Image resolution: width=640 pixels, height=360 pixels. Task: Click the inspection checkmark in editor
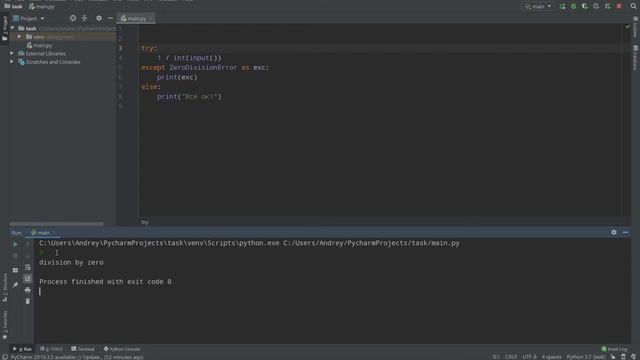[x=627, y=27]
